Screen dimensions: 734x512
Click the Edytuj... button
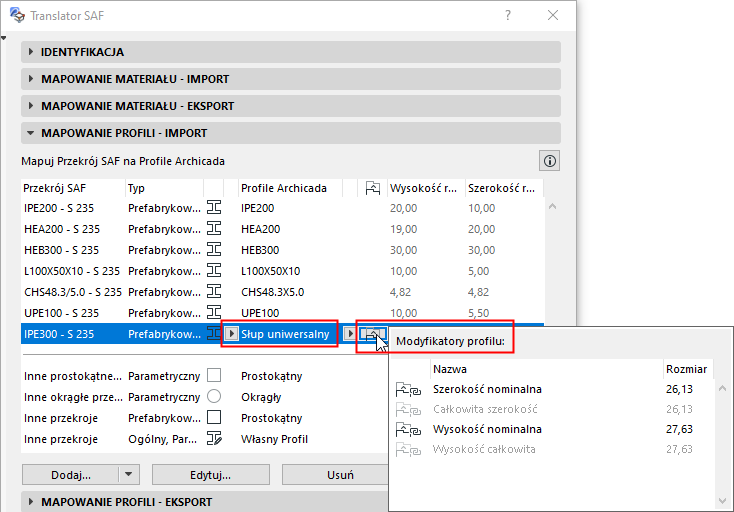pyautogui.click(x=211, y=475)
